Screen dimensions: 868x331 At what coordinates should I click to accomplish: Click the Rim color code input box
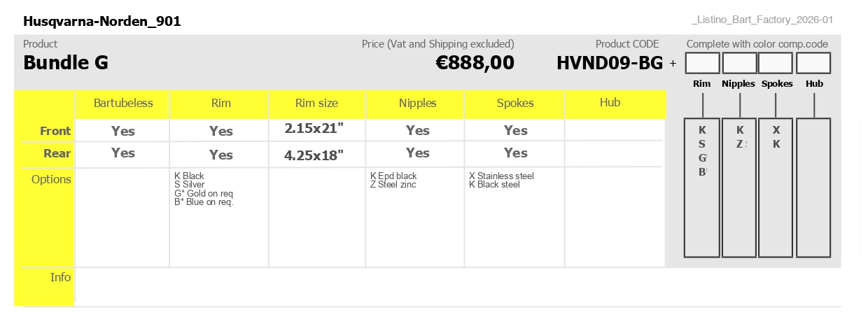pyautogui.click(x=703, y=63)
